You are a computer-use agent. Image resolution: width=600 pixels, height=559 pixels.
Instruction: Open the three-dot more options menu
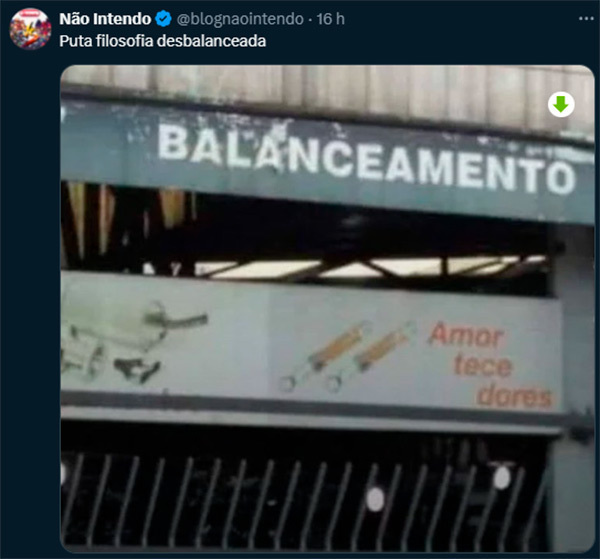586,18
